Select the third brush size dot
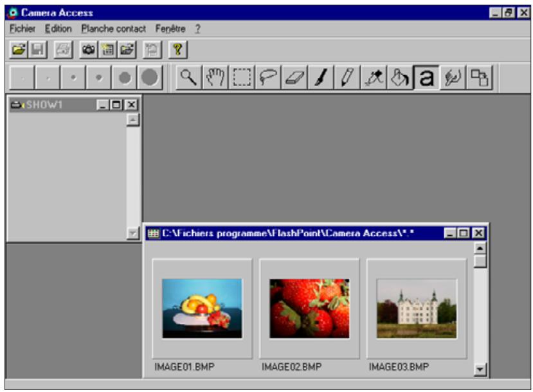The image size is (533, 392). tap(73, 78)
